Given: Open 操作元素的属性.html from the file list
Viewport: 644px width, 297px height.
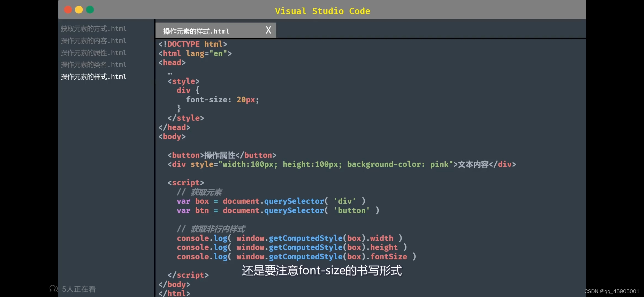Looking at the screenshot, I should (x=93, y=53).
